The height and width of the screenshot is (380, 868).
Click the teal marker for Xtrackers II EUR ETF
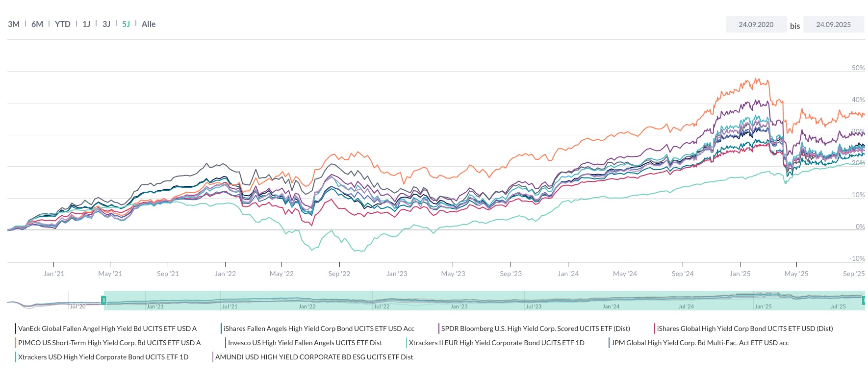(x=406, y=343)
